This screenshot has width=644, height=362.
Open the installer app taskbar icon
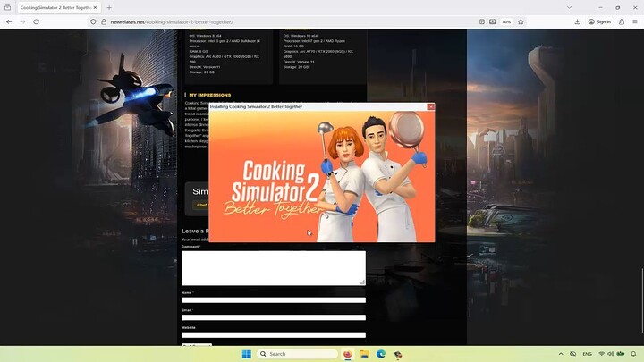click(x=397, y=354)
